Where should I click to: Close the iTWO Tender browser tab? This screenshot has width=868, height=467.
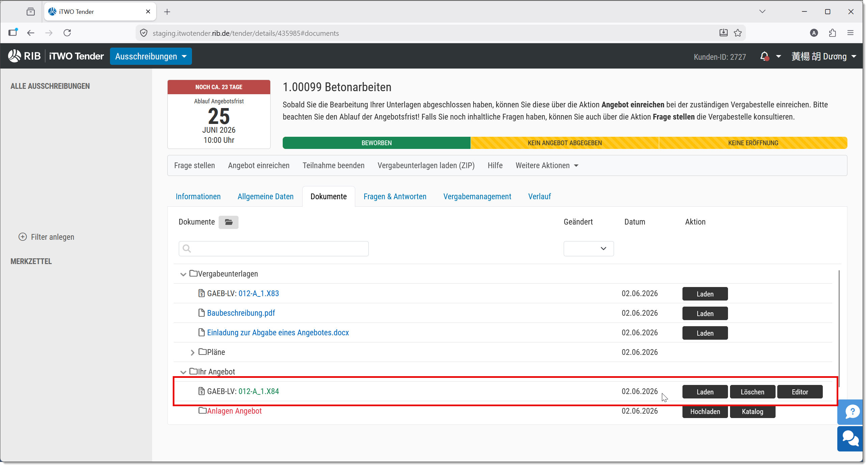tap(148, 11)
